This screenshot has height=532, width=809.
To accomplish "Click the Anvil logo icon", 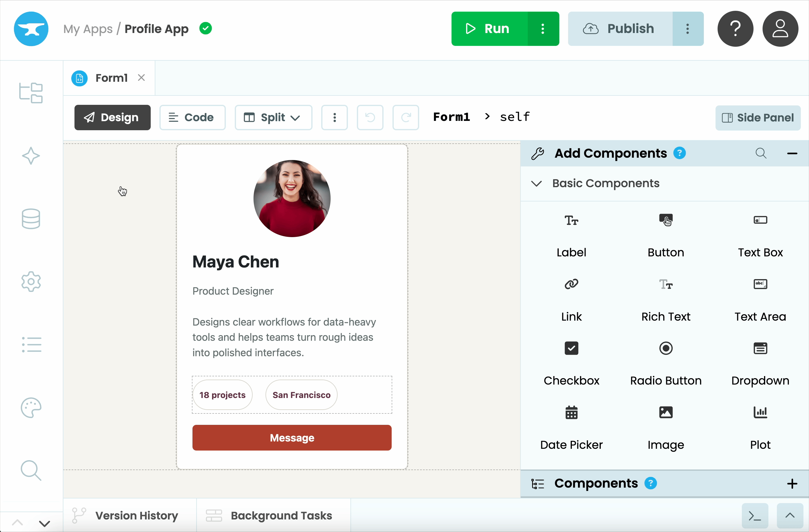I will click(31, 29).
